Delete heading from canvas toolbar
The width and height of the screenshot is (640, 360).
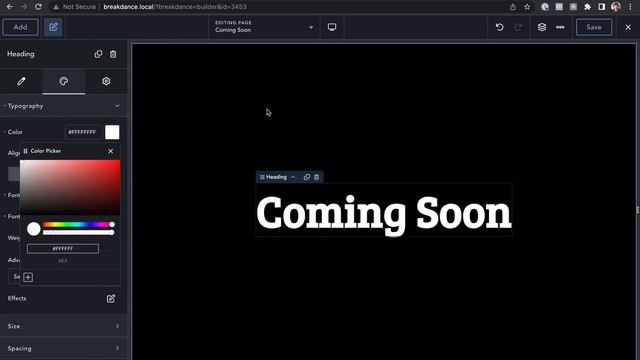coord(316,177)
